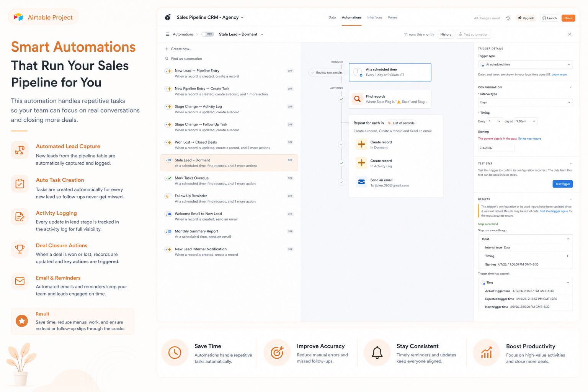The image size is (588, 392).
Task: Expand the Timing row in results
Action: [x=526, y=256]
